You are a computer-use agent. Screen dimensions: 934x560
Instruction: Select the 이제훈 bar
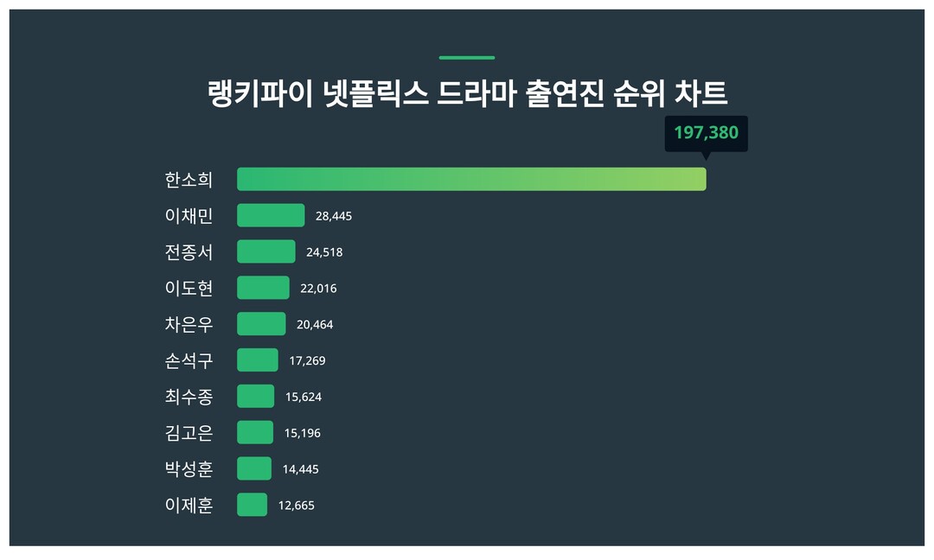[252, 505]
